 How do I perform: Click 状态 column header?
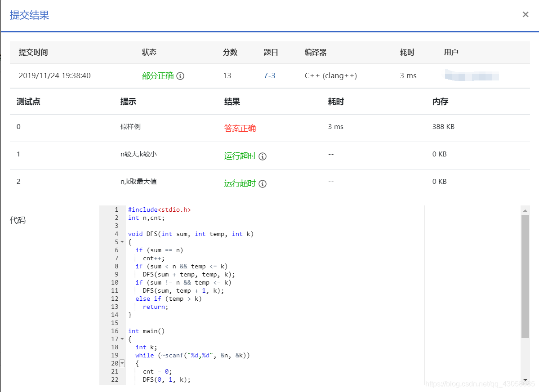(149, 52)
